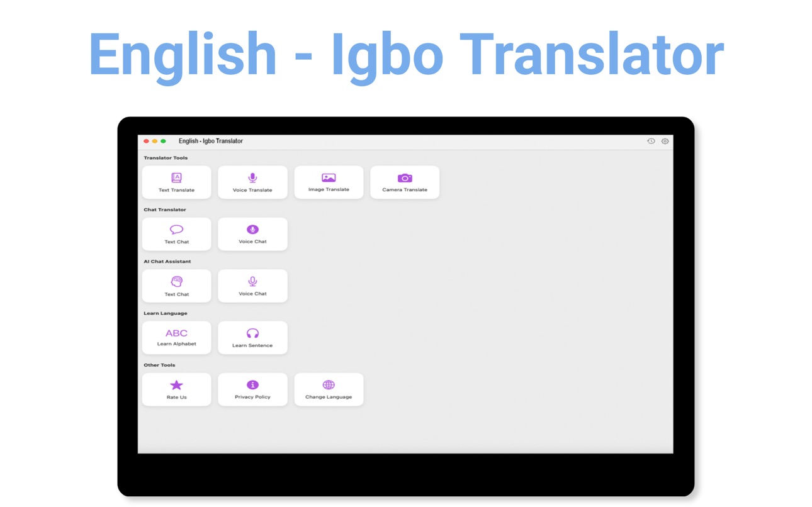Open settings gear in title bar

[665, 141]
